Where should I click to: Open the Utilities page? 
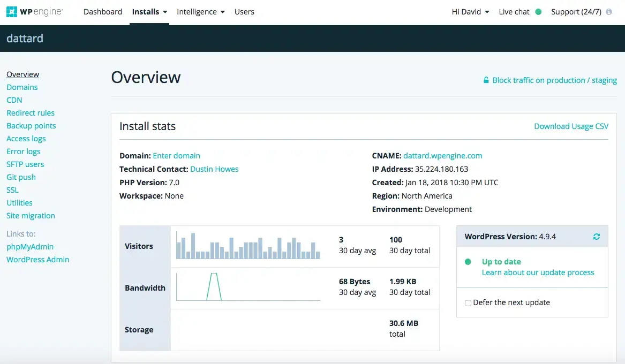(x=19, y=203)
